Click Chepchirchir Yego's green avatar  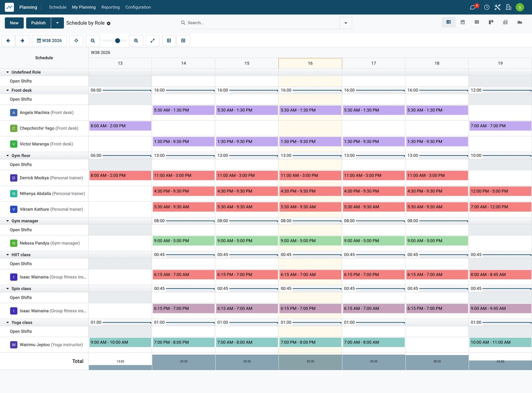point(14,128)
